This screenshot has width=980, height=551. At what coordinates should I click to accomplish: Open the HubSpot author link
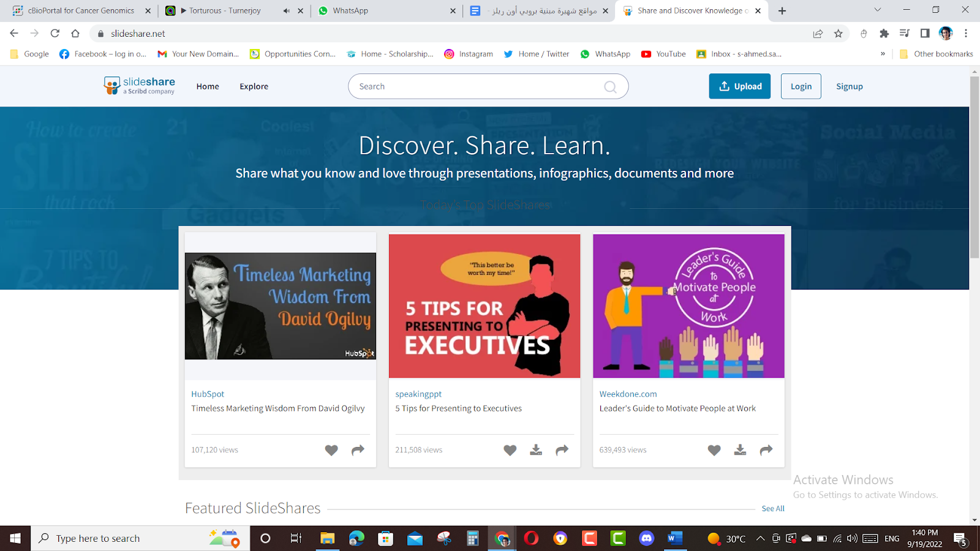pos(208,394)
